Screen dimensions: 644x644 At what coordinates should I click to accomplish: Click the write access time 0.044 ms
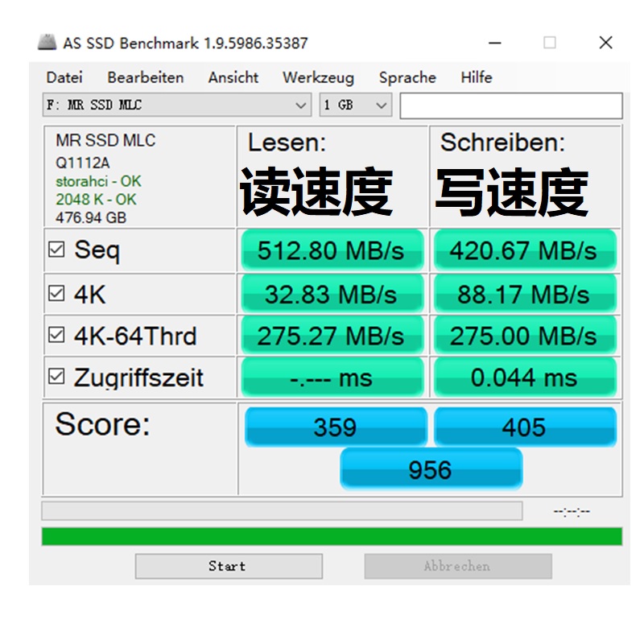coord(525,377)
